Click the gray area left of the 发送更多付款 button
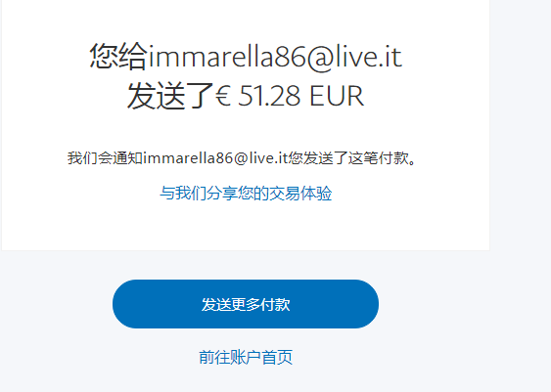551x392 pixels. click(x=56, y=304)
